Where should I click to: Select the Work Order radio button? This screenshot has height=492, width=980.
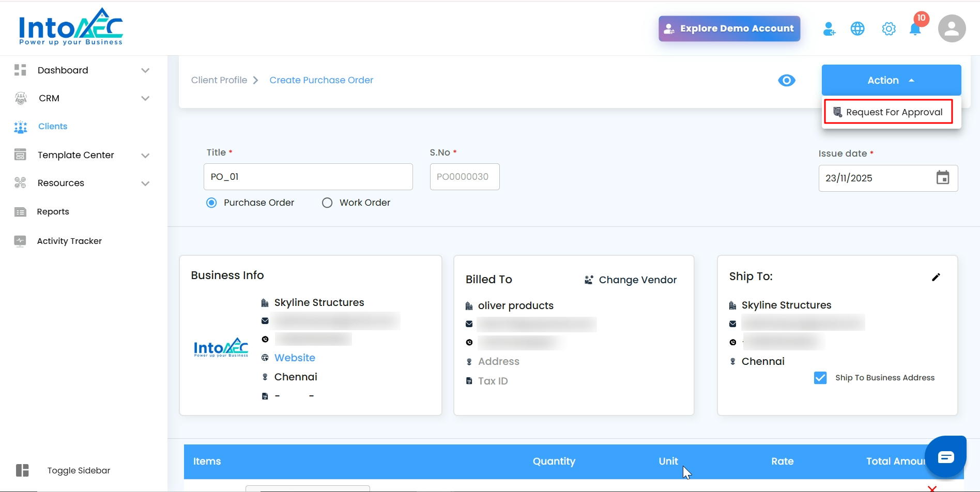tap(327, 203)
